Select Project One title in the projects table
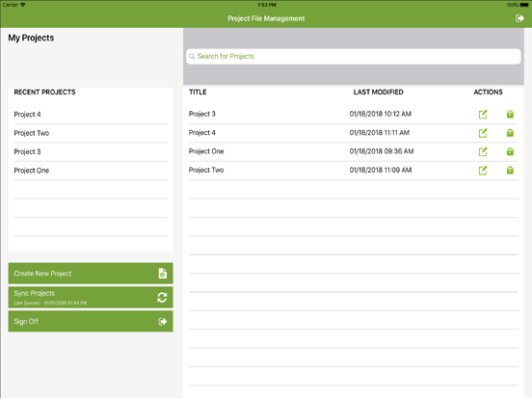532x399 pixels. click(x=206, y=151)
